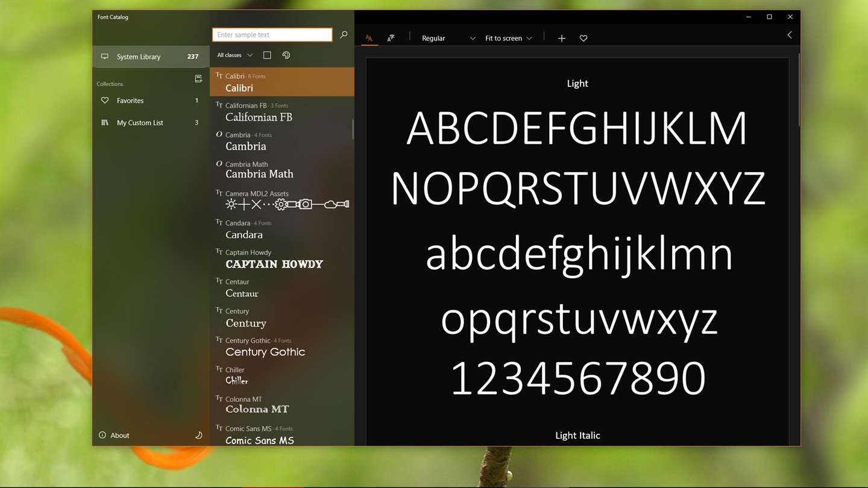The height and width of the screenshot is (488, 868).
Task: Click the font list scrollbar thumb
Action: [x=353, y=129]
